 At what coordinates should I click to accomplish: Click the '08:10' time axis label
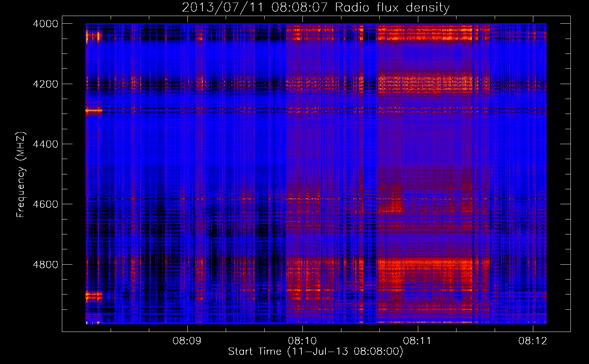click(x=302, y=341)
